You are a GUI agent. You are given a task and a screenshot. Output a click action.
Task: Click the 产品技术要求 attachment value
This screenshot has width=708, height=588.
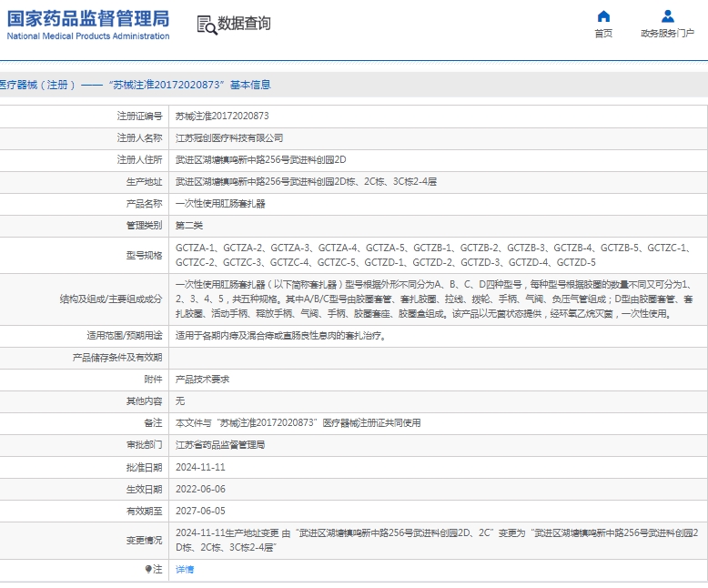[202, 380]
